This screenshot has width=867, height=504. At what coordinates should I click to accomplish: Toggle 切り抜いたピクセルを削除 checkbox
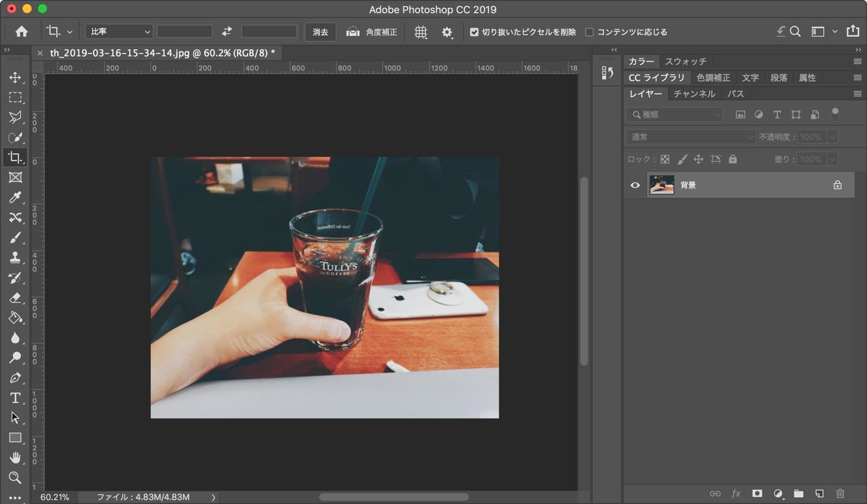pyautogui.click(x=474, y=32)
